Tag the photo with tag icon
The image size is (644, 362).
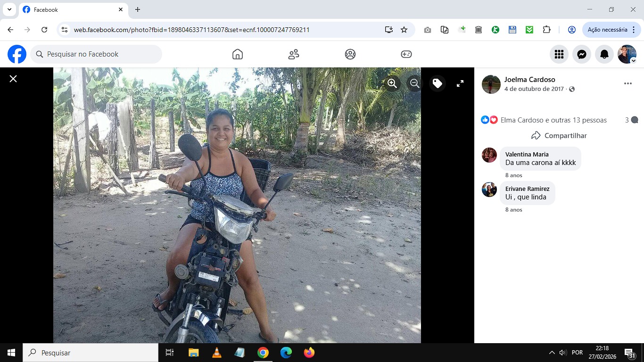tap(438, 83)
